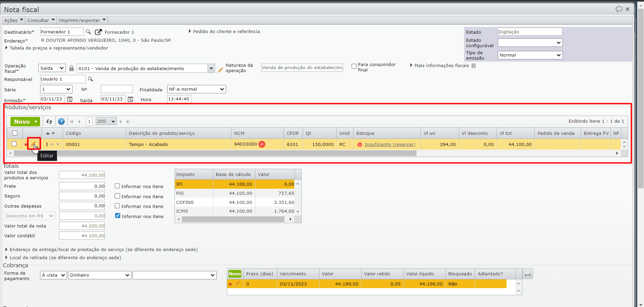Click the products grid horizontal scrollbar
644x307 pixels.
pyautogui.click(x=215, y=153)
